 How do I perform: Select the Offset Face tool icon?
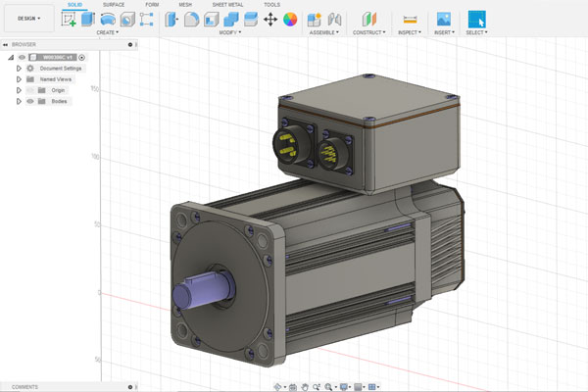click(251, 20)
